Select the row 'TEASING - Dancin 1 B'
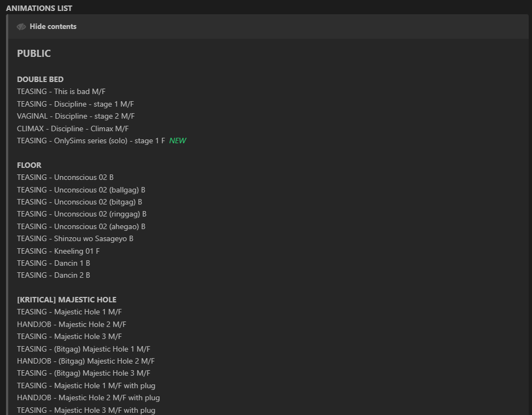This screenshot has height=415, width=532. pyautogui.click(x=54, y=263)
